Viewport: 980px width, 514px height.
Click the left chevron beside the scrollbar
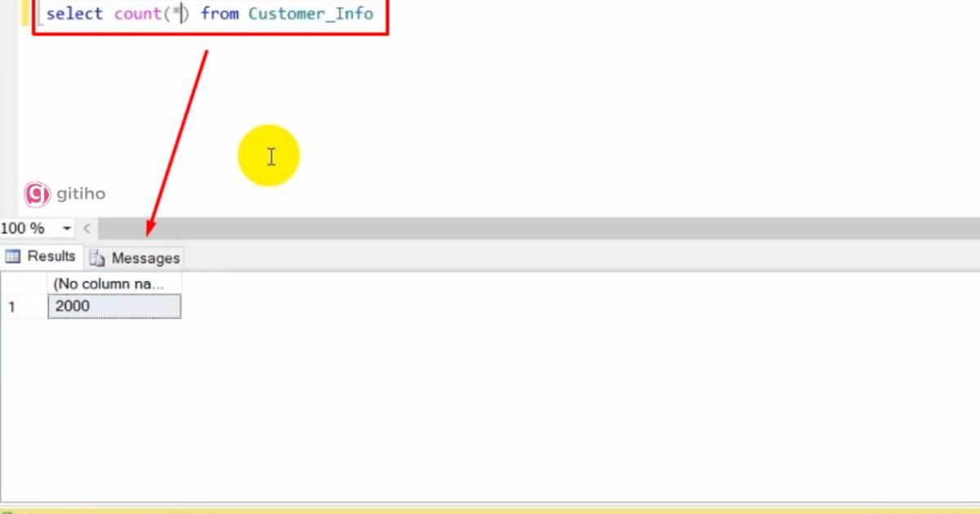87,228
